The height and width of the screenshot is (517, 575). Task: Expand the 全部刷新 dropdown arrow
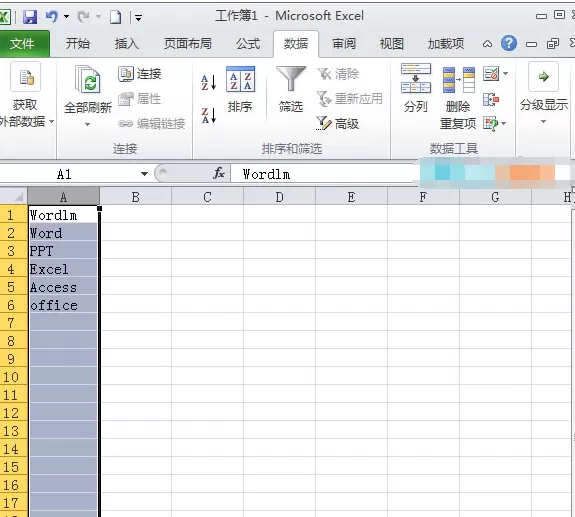click(87, 125)
